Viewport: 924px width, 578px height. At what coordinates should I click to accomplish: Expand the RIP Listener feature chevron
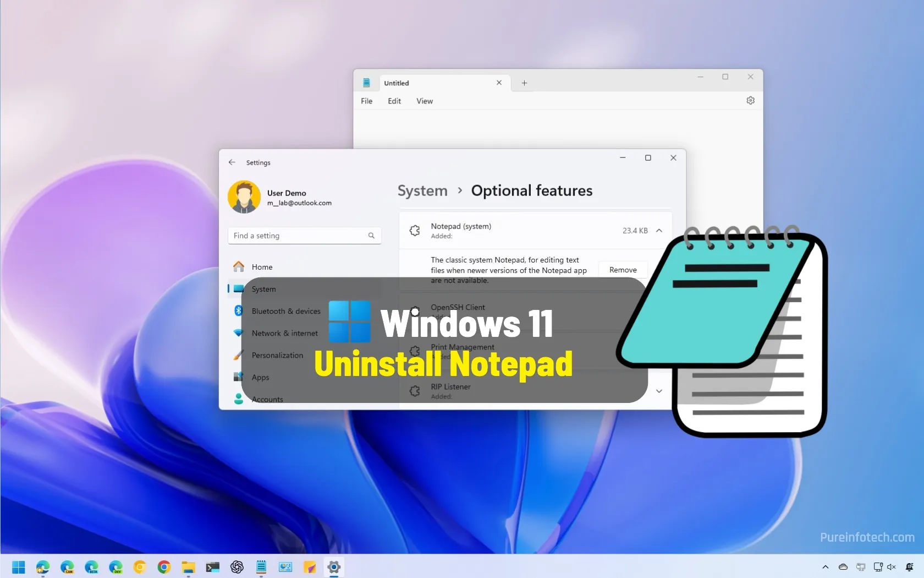[659, 391]
